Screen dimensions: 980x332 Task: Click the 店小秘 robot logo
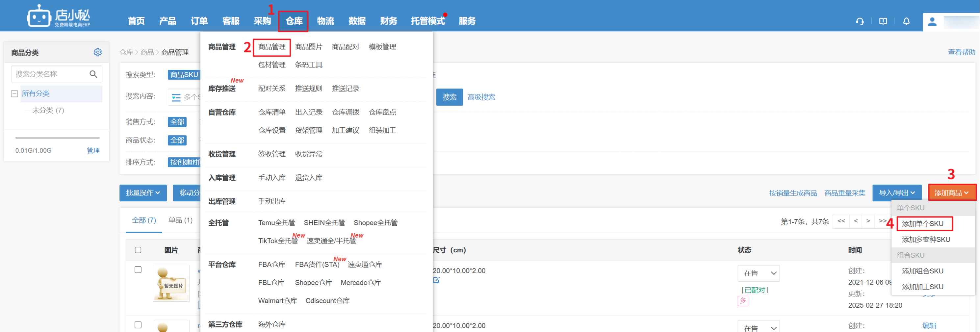(39, 16)
